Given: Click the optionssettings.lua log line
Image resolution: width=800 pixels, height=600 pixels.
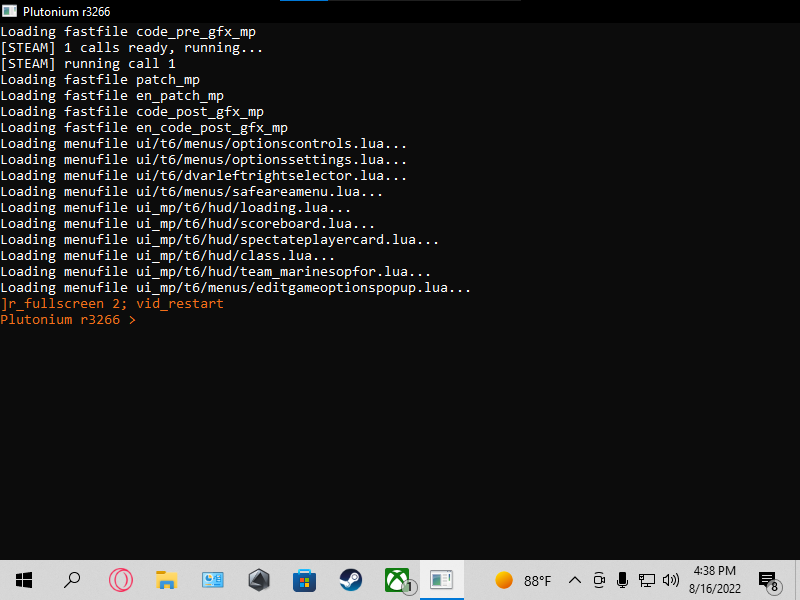Looking at the screenshot, I should click(204, 160).
